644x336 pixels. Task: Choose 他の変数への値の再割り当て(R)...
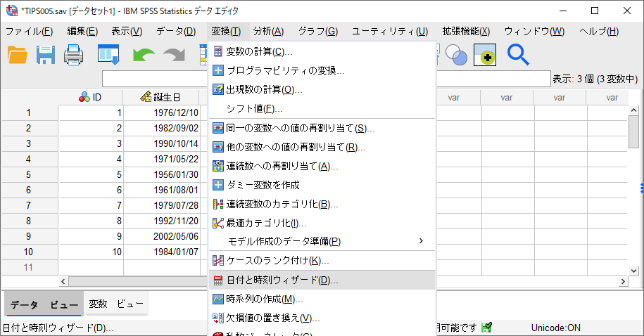coord(322,148)
